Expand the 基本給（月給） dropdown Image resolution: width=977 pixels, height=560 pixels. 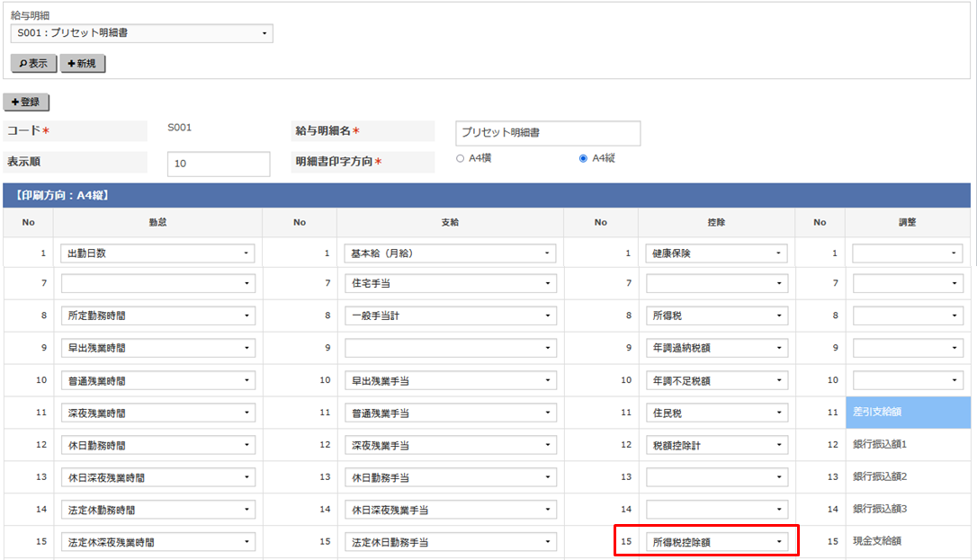(449, 253)
